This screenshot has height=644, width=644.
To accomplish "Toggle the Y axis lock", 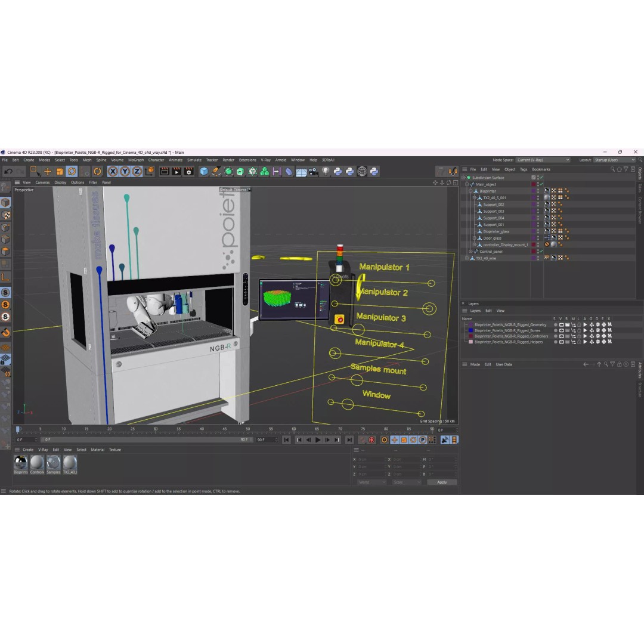I will click(125, 171).
